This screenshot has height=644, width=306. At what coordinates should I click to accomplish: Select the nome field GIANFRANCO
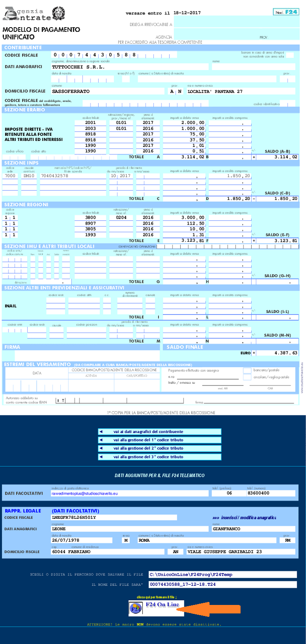[254, 529]
